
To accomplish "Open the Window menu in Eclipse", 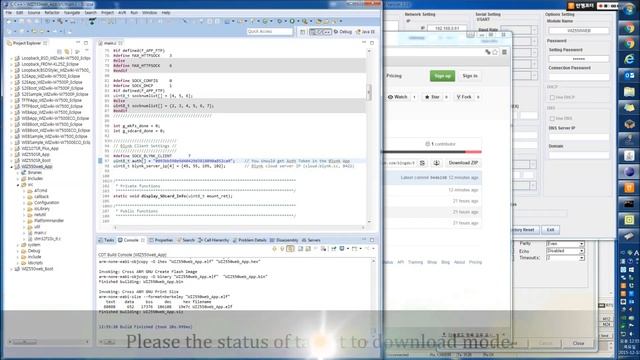I will click(x=149, y=13).
